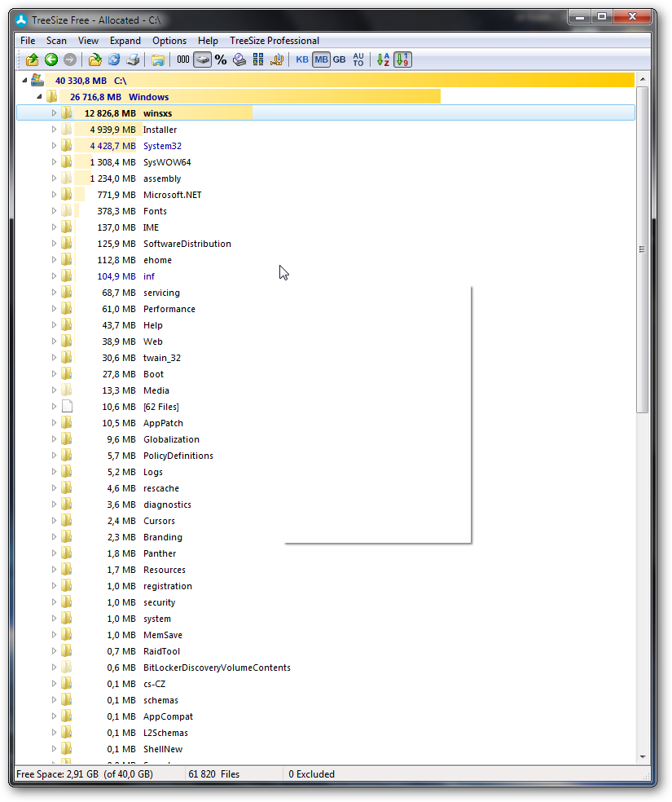Expand the Installer folder
The height and width of the screenshot is (802, 672).
pos(54,130)
